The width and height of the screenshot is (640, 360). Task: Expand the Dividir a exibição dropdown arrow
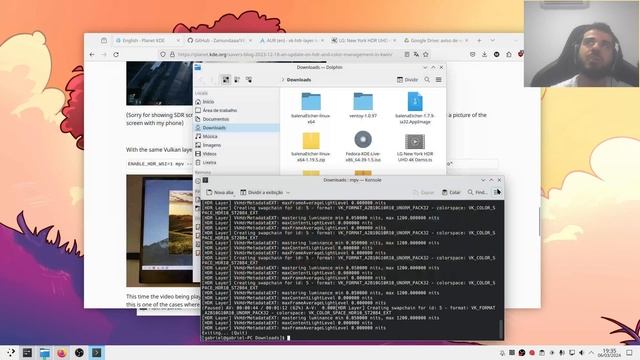pos(288,192)
